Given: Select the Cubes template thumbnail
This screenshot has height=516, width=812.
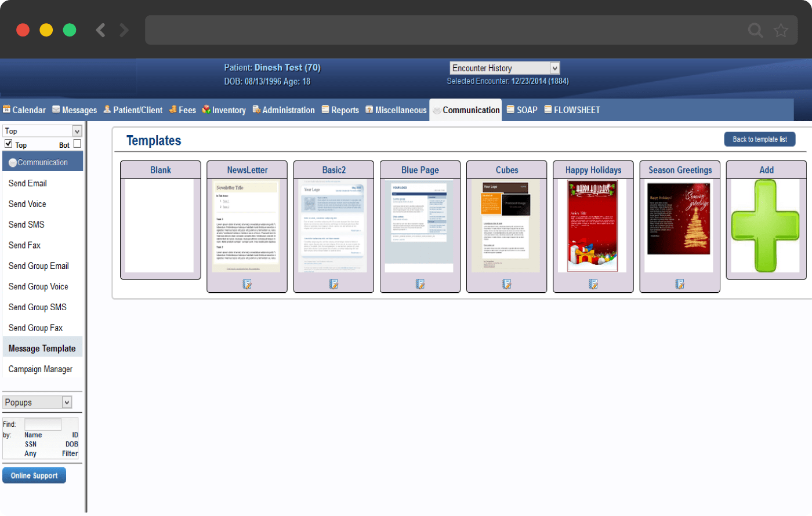Looking at the screenshot, I should 506,226.
